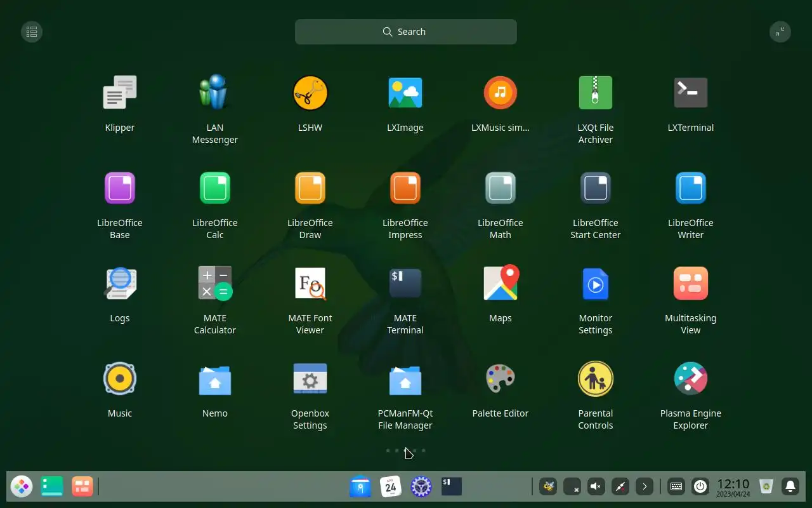Open the blue file manager in the dock
Viewport: 812px width, 508px height.
pyautogui.click(x=360, y=487)
